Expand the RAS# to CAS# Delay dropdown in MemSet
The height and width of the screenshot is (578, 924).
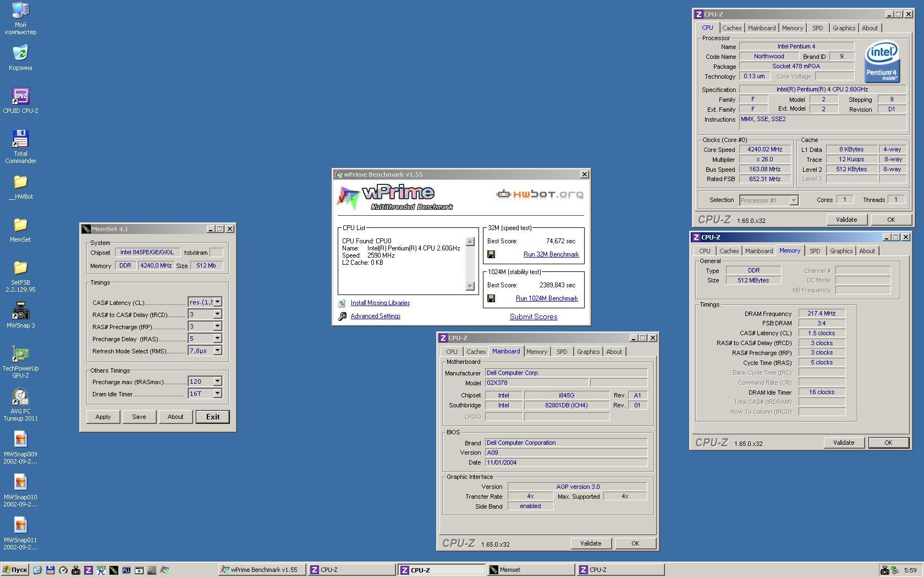[x=217, y=314]
